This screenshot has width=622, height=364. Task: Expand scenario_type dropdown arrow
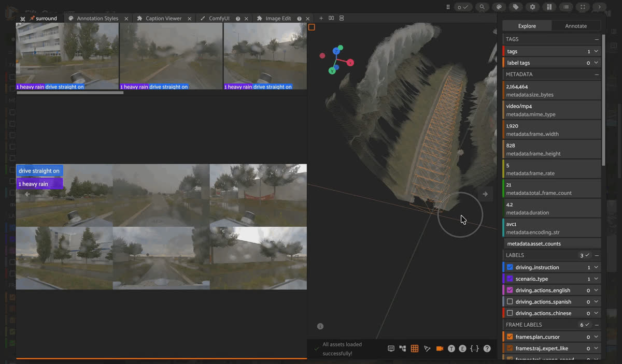pos(596,279)
